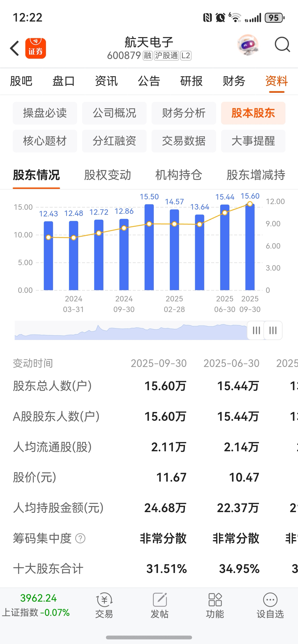The width and height of the screenshot is (298, 644).
Task: Tap the A股股东人数(户) row label
Action: 56,416
